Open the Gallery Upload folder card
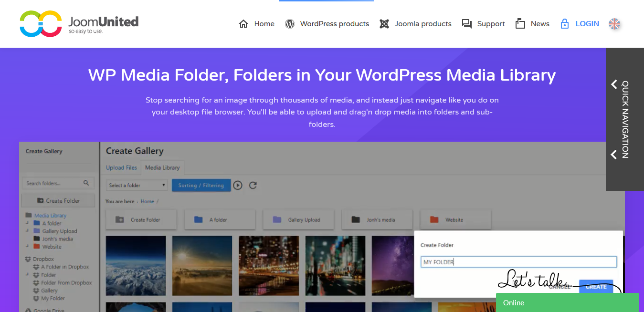Screen dimensions: 644x312 [x=298, y=220]
